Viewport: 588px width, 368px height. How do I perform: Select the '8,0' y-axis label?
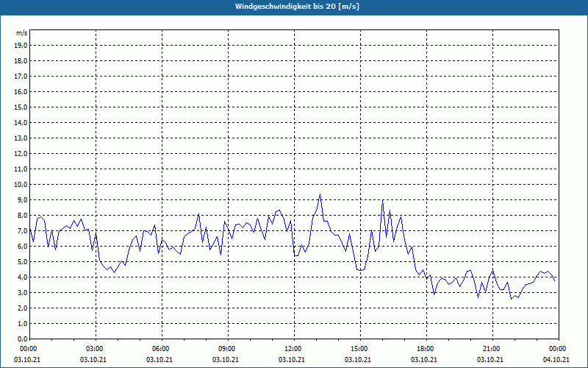pos(22,215)
